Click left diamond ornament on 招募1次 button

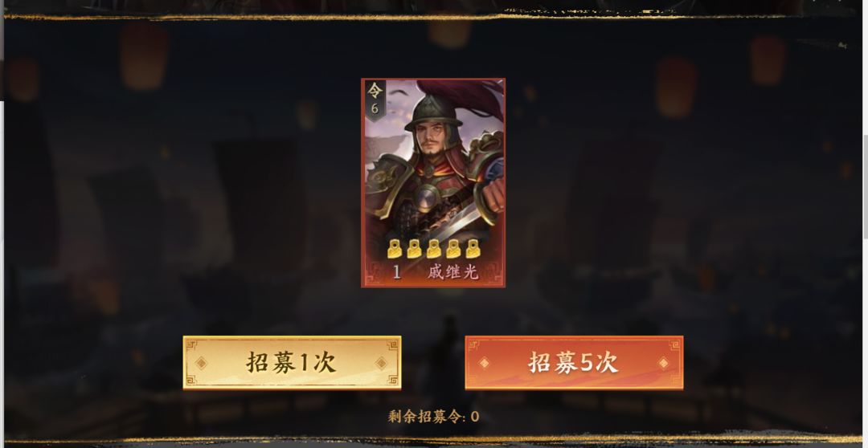click(x=202, y=363)
